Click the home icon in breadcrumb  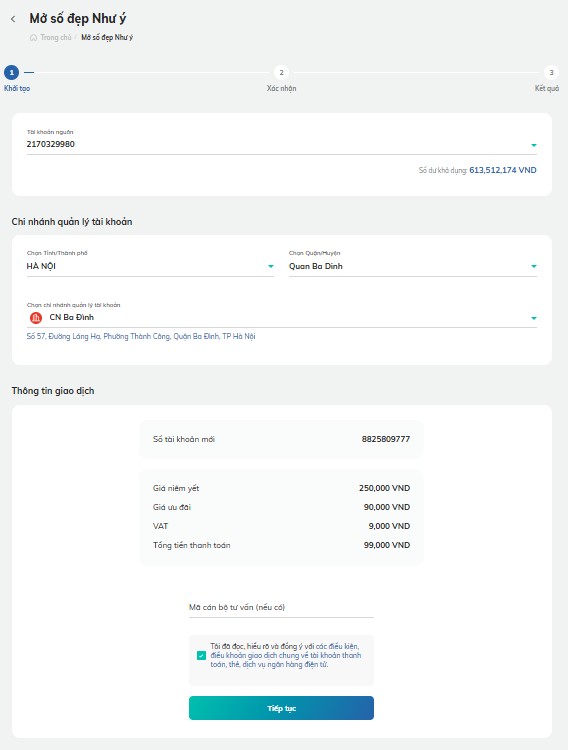[33, 37]
